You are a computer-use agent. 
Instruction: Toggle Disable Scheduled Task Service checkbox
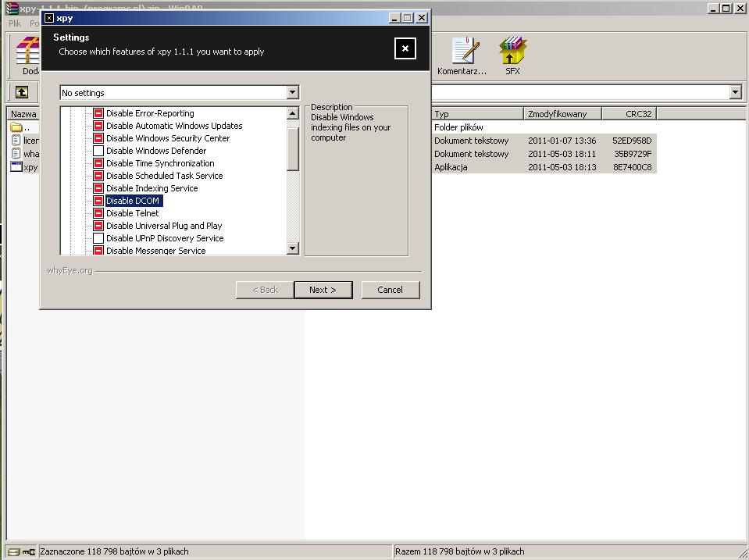pyautogui.click(x=98, y=176)
